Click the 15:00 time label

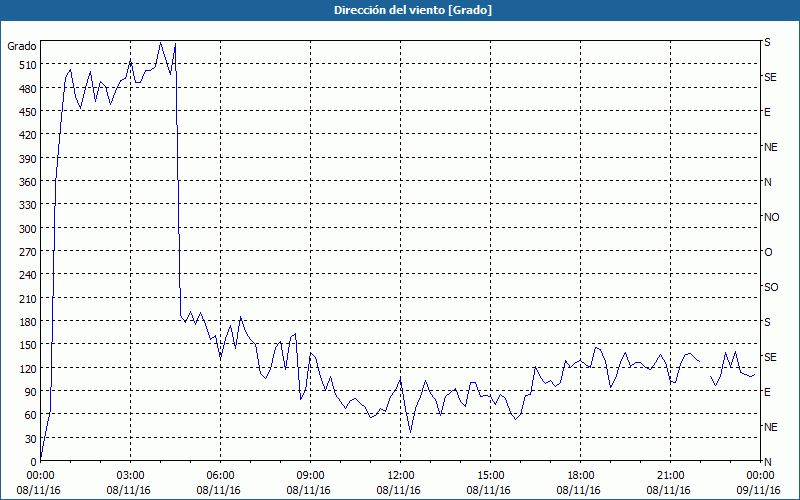(x=490, y=476)
